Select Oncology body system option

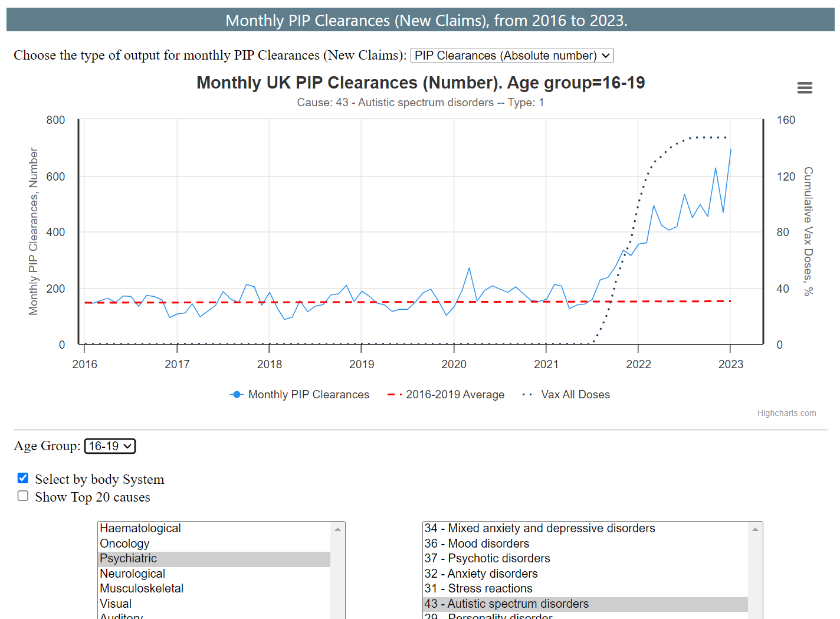124,543
